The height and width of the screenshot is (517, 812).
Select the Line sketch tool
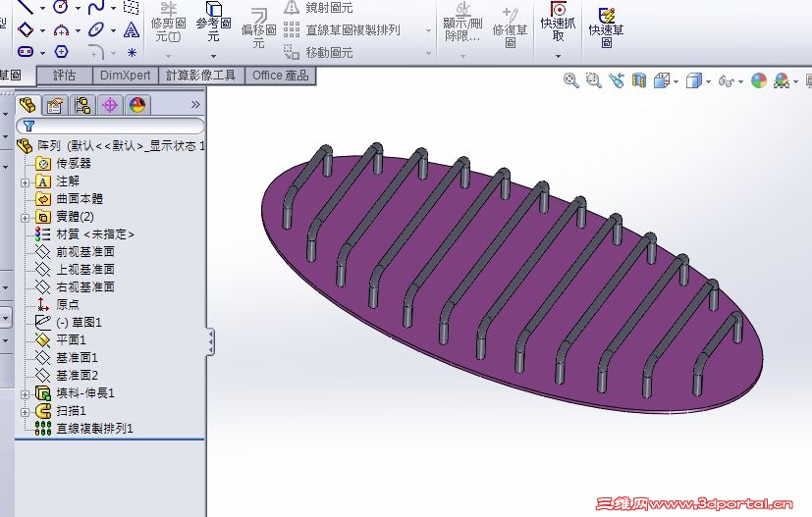pos(25,7)
